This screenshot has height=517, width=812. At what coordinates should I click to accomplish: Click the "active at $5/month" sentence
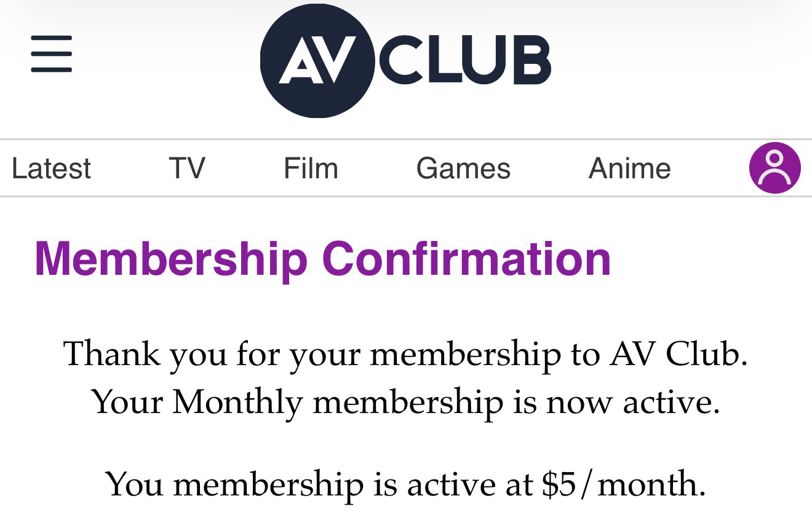[x=405, y=484]
